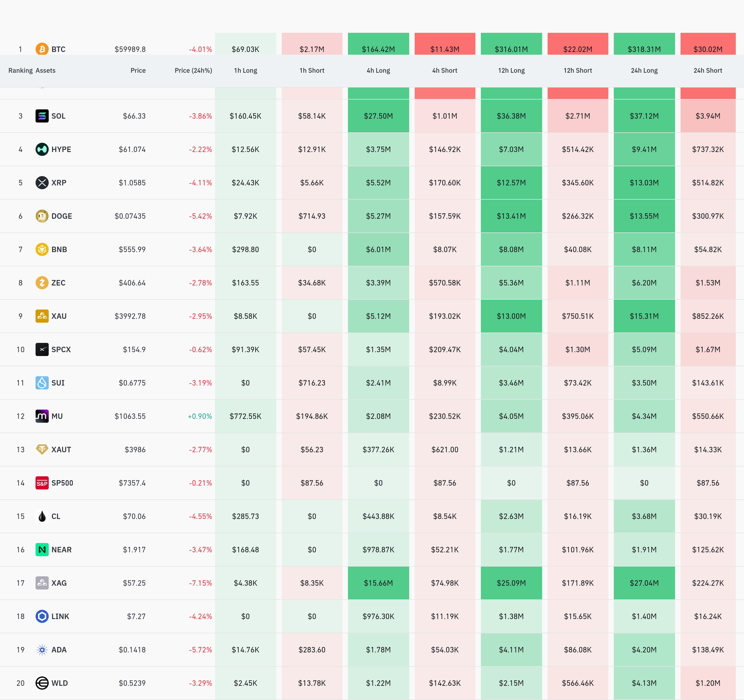Select the XRP coin icon
Viewport: 744px width, 700px height.
click(42, 183)
